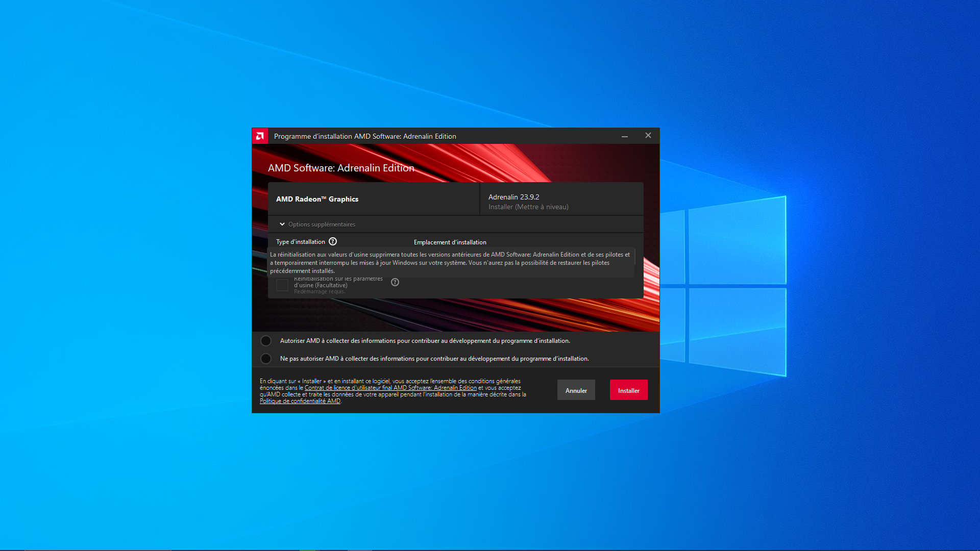Click the Annuler button

[x=576, y=390]
